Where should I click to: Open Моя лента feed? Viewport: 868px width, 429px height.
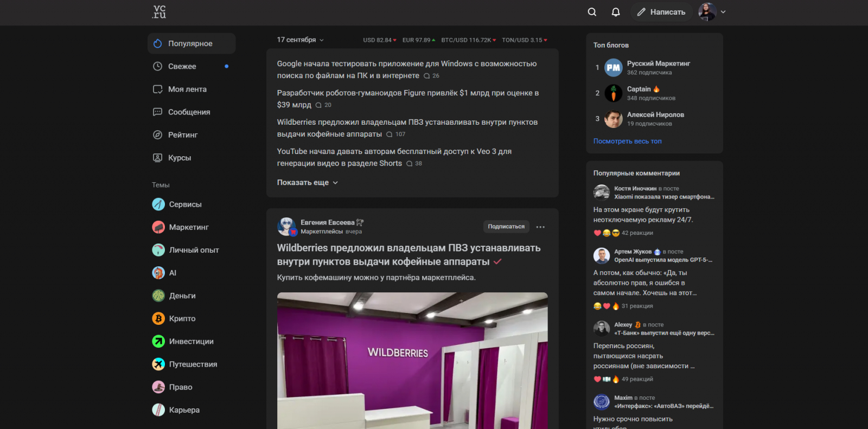click(192, 89)
